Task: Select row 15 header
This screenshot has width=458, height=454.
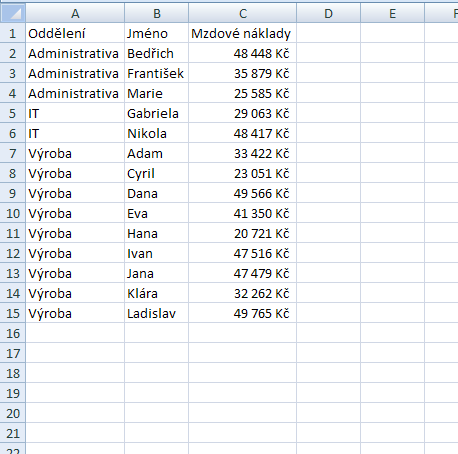Action: pos(13,313)
